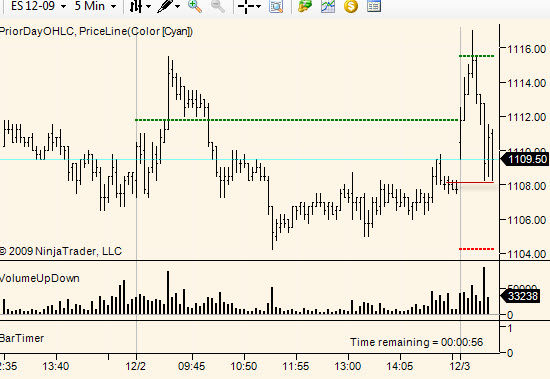The width and height of the screenshot is (550, 379).
Task: Click the zoom frame magnifier icon
Action: (276, 6)
